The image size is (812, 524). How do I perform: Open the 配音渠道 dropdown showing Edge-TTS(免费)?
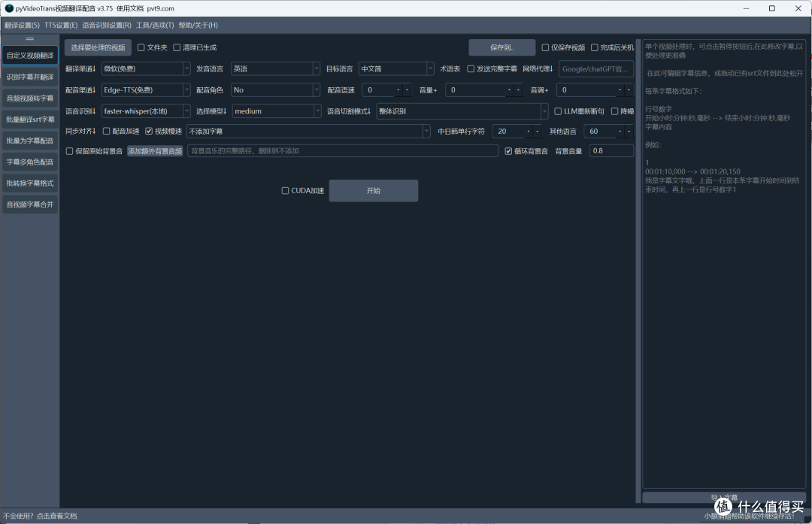coord(146,89)
